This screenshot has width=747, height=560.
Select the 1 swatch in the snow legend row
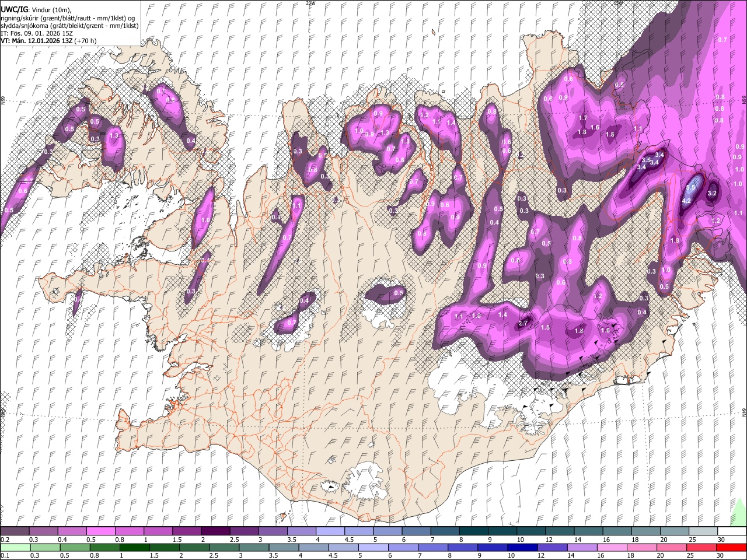[x=158, y=531]
